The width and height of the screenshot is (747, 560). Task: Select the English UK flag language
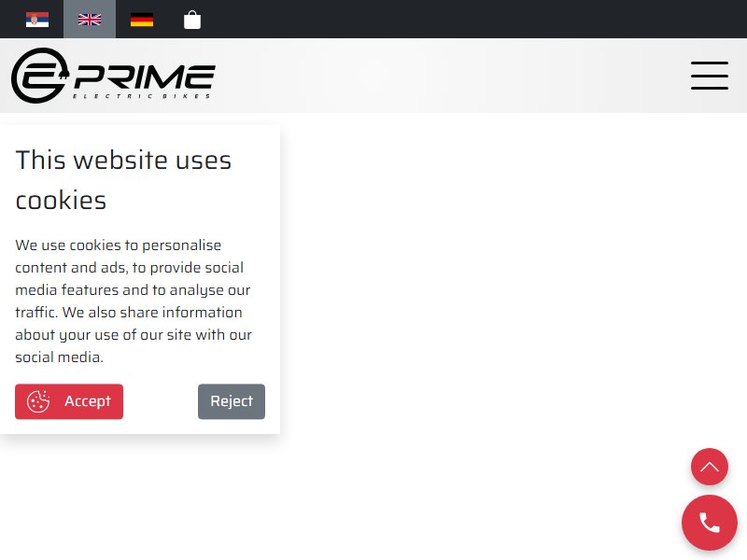click(90, 20)
